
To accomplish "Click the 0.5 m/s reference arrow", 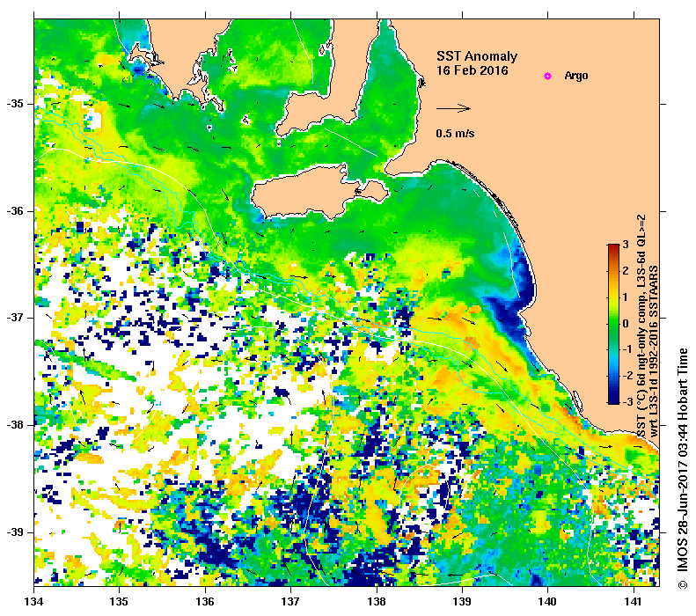I will point(453,108).
